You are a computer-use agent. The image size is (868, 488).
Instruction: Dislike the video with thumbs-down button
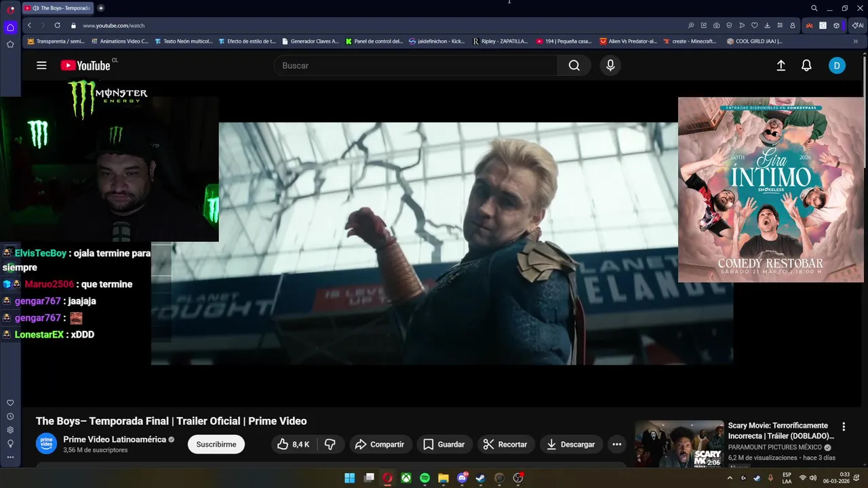[330, 445]
